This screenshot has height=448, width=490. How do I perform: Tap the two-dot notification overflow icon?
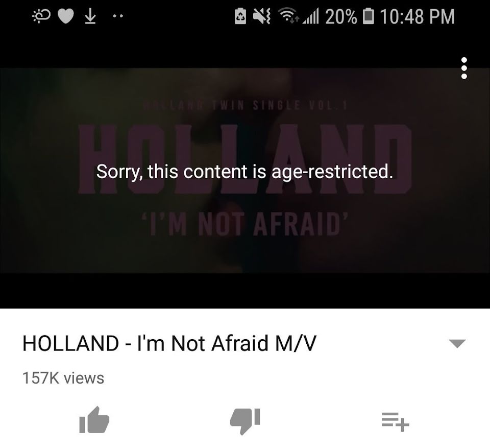click(118, 16)
